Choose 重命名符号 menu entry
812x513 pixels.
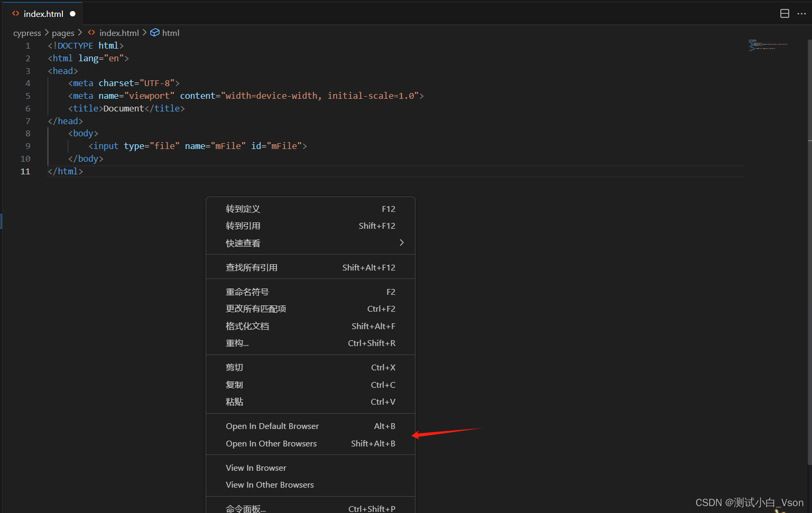[x=310, y=292]
